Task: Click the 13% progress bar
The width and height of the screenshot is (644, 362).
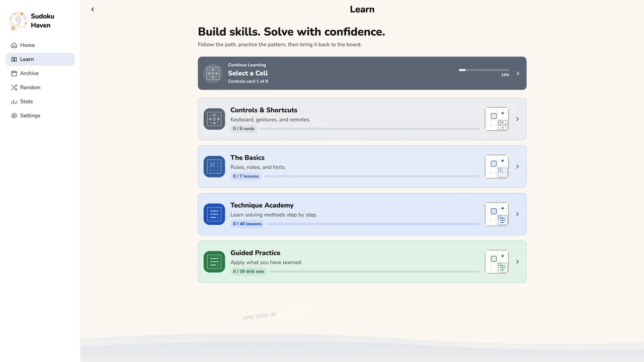Action: [x=484, y=70]
